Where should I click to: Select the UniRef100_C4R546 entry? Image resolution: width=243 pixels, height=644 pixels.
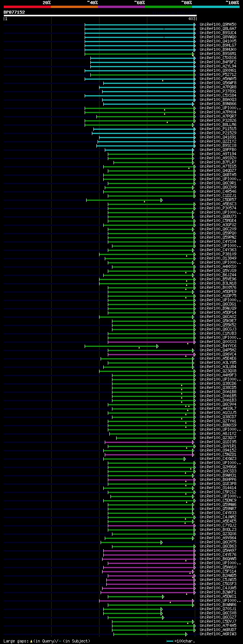coord(218,191)
